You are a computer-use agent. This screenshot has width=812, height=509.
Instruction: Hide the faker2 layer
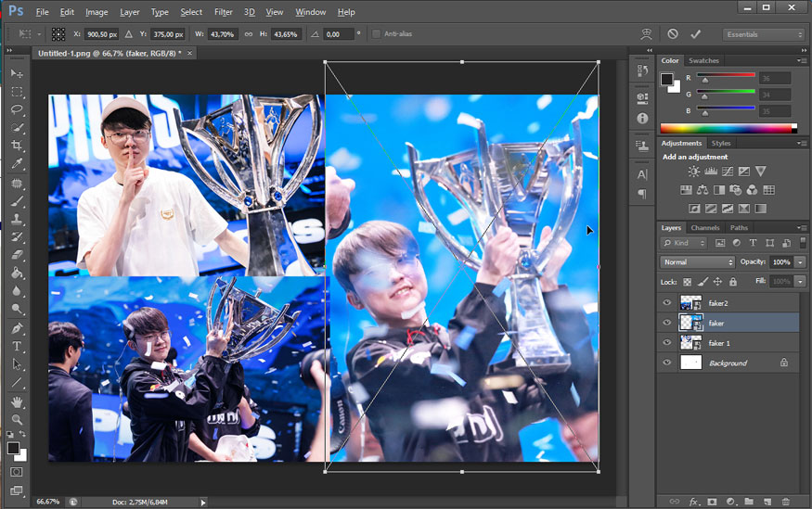click(x=666, y=303)
